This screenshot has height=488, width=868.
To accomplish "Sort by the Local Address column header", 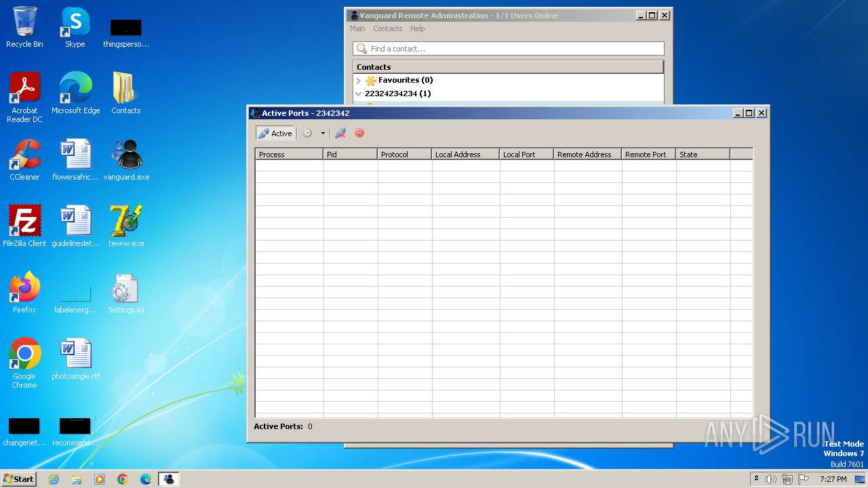I will click(465, 155).
